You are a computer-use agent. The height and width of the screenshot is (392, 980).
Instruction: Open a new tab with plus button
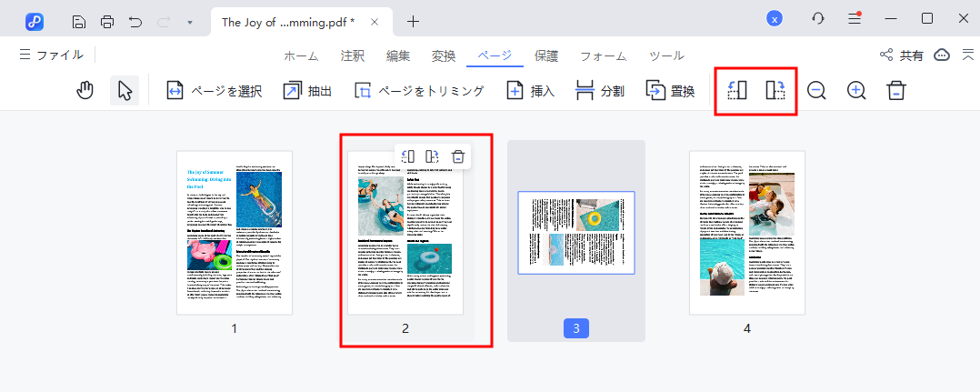pos(414,21)
